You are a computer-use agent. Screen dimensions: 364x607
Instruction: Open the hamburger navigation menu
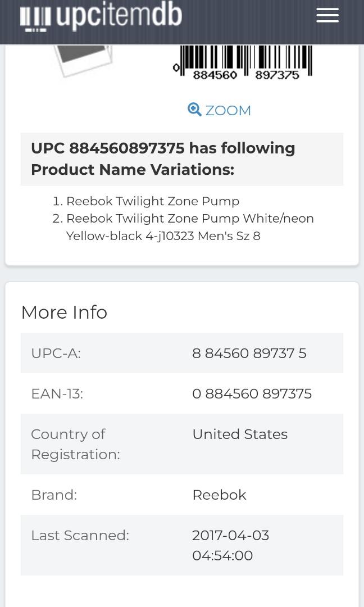click(x=327, y=16)
